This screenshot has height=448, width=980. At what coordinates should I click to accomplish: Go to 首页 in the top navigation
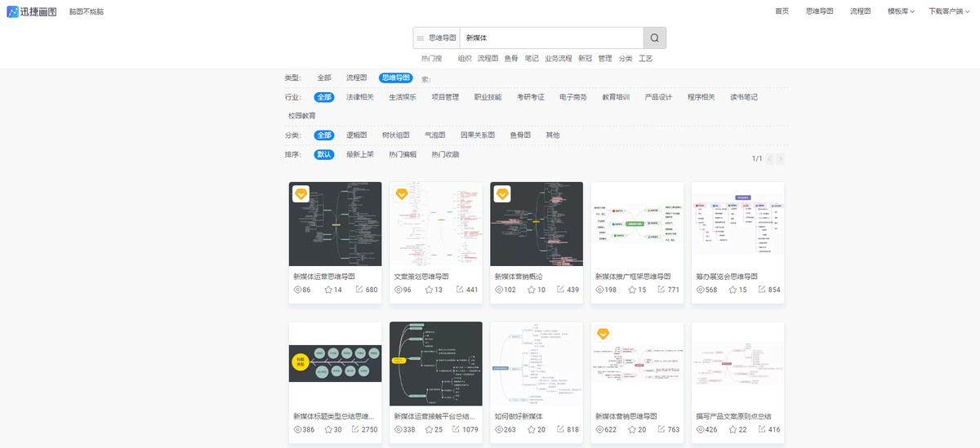coord(782,11)
